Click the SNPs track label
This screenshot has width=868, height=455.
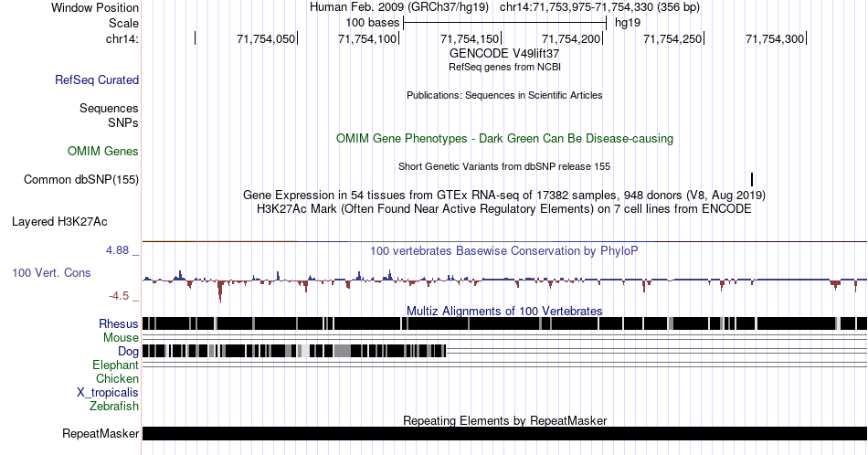[x=123, y=122]
